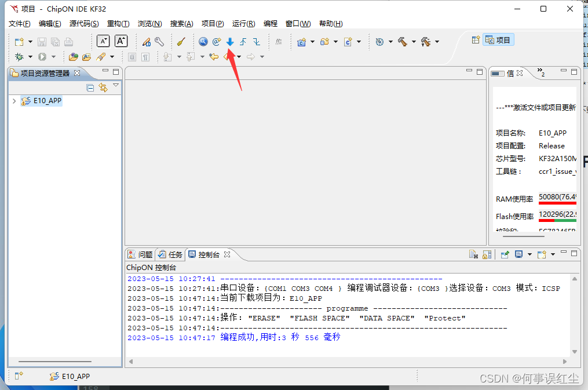588x390 pixels.
Task: Click the hammer build icon
Action: (x=403, y=42)
